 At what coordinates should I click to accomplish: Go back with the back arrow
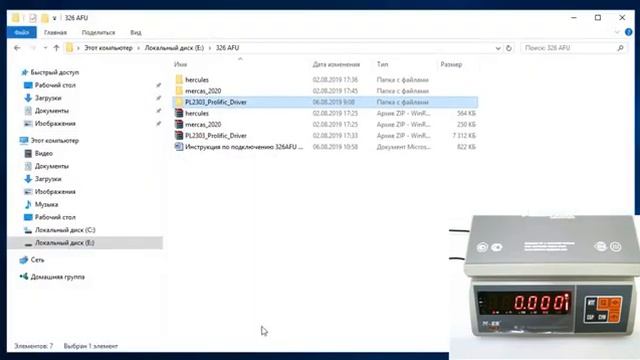pyautogui.click(x=17, y=48)
